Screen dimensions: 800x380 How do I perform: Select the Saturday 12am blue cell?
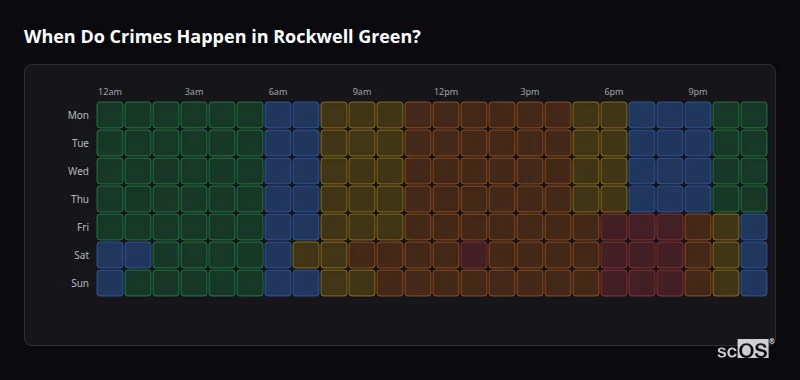pos(110,255)
